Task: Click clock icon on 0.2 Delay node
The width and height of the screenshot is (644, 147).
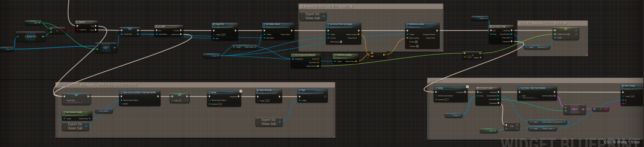Action: [x=241, y=91]
